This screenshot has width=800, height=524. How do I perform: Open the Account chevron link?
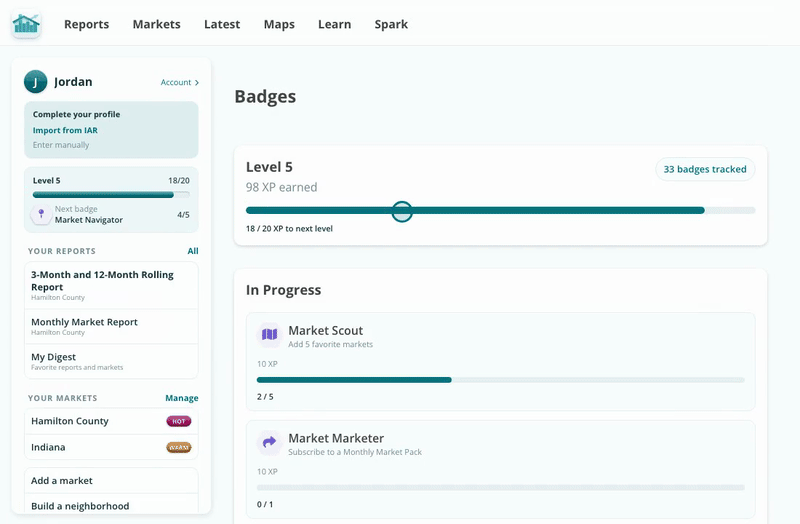tap(180, 82)
